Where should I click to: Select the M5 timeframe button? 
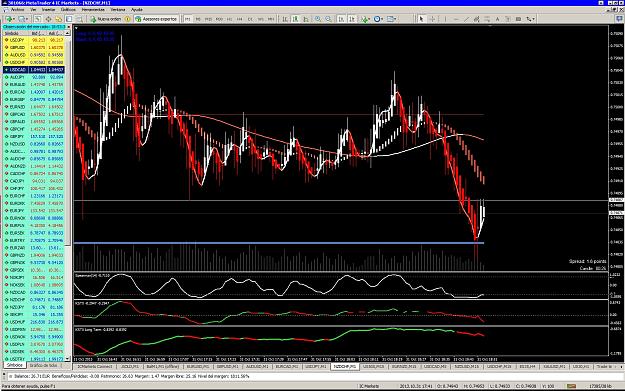[x=198, y=19]
